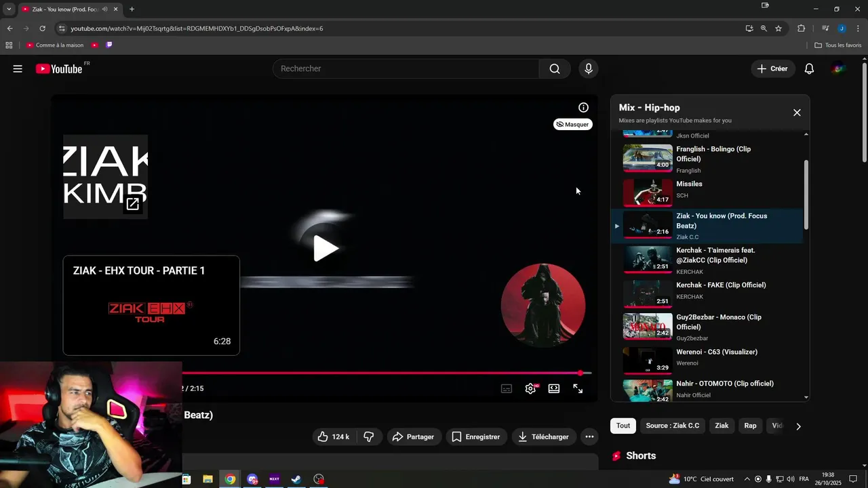Open ZIAK - EHX TOUR - PARTIE 1 card
This screenshot has width=868, height=488.
point(151,305)
